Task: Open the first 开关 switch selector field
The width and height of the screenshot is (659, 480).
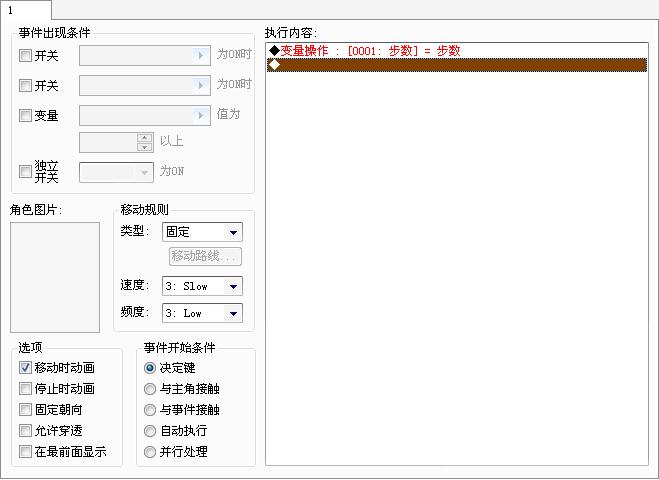Action: tap(145, 55)
